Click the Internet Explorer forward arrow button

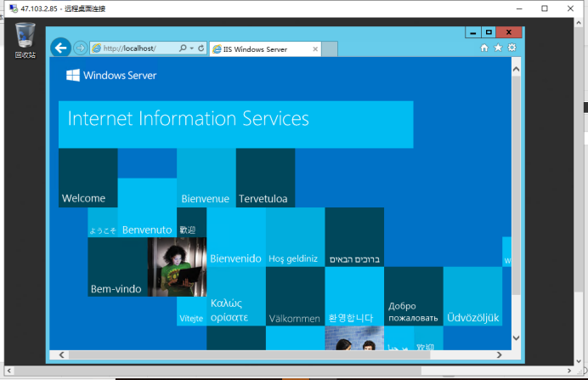click(80, 48)
